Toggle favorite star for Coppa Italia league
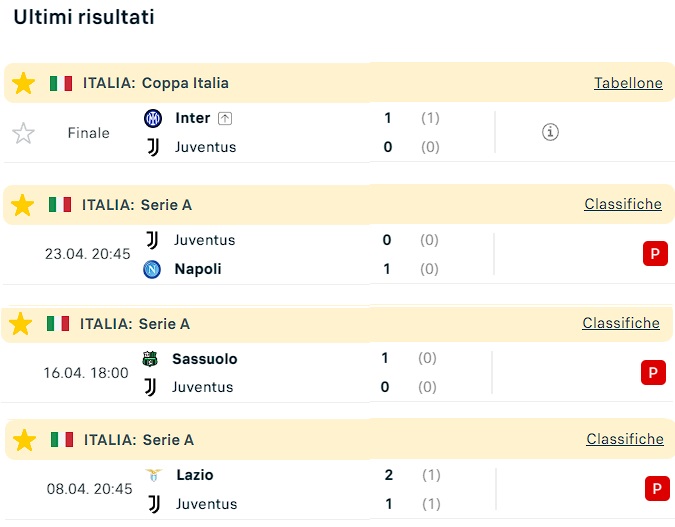 tap(24, 83)
